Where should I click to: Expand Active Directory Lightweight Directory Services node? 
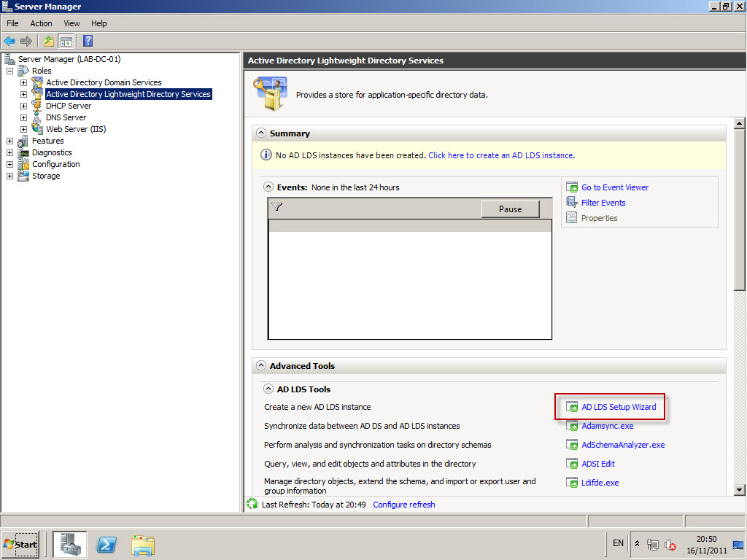click(23, 94)
